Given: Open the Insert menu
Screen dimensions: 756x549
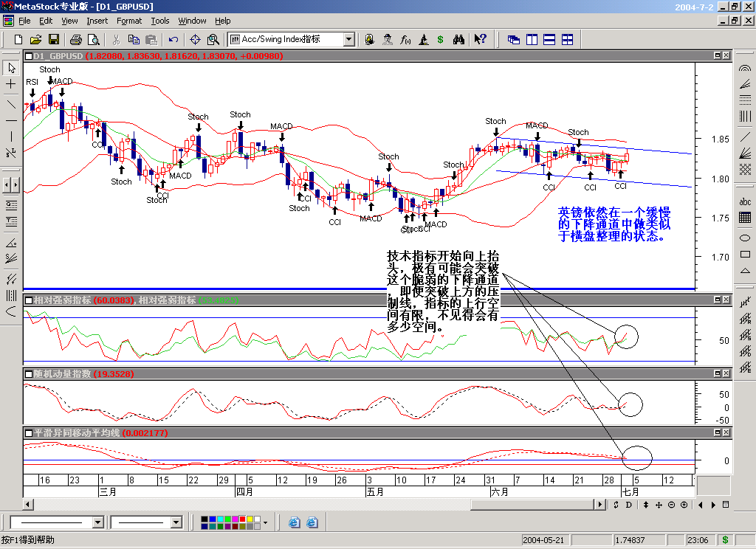Looking at the screenshot, I should click(97, 21).
